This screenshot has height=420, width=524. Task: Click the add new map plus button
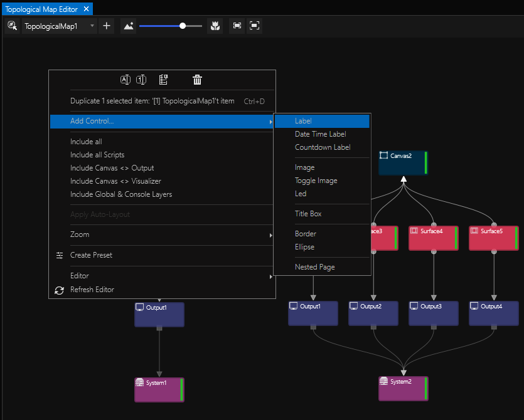(x=107, y=26)
